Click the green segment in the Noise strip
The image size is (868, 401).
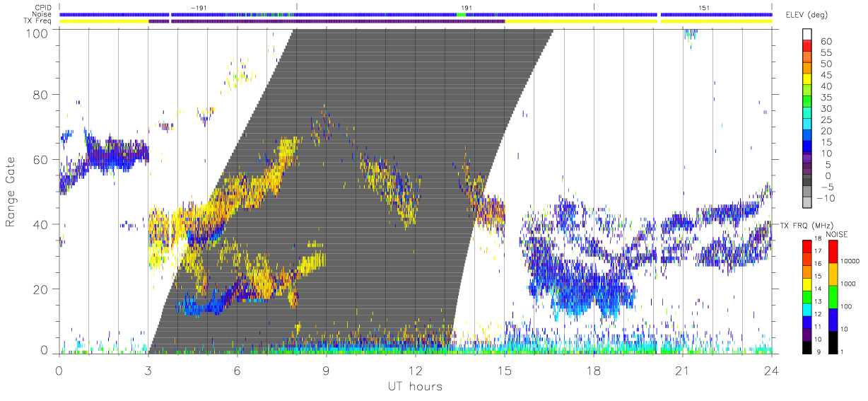(461, 14)
